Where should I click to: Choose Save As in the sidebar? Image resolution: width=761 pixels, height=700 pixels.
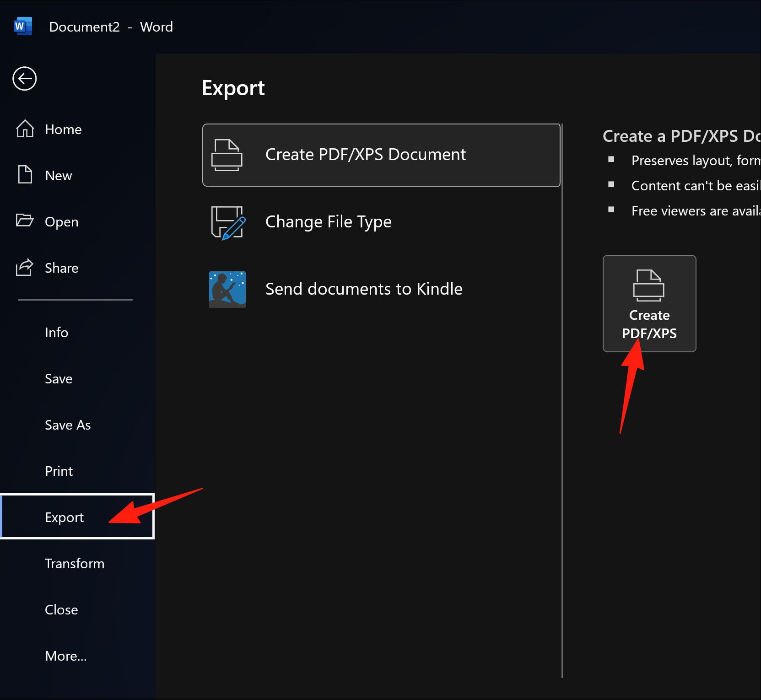(77, 425)
